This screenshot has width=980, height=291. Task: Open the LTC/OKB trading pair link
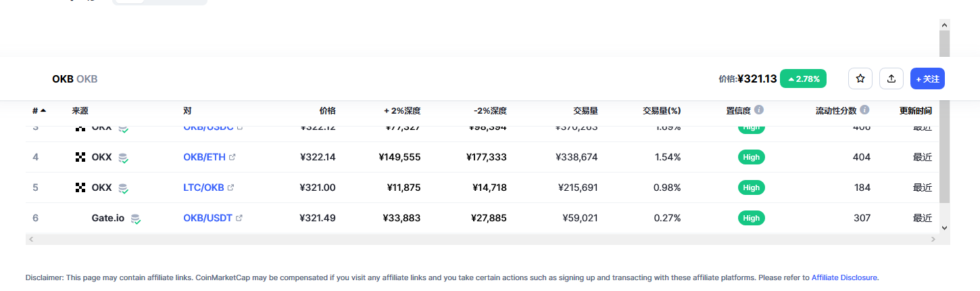pyautogui.click(x=203, y=187)
